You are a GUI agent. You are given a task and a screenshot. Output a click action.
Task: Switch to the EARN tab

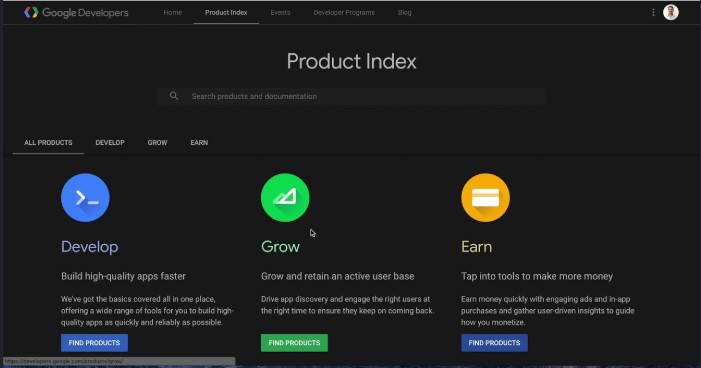click(199, 143)
